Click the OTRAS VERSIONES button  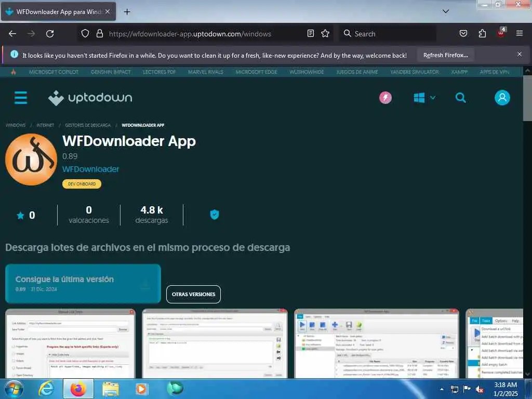pos(193,294)
